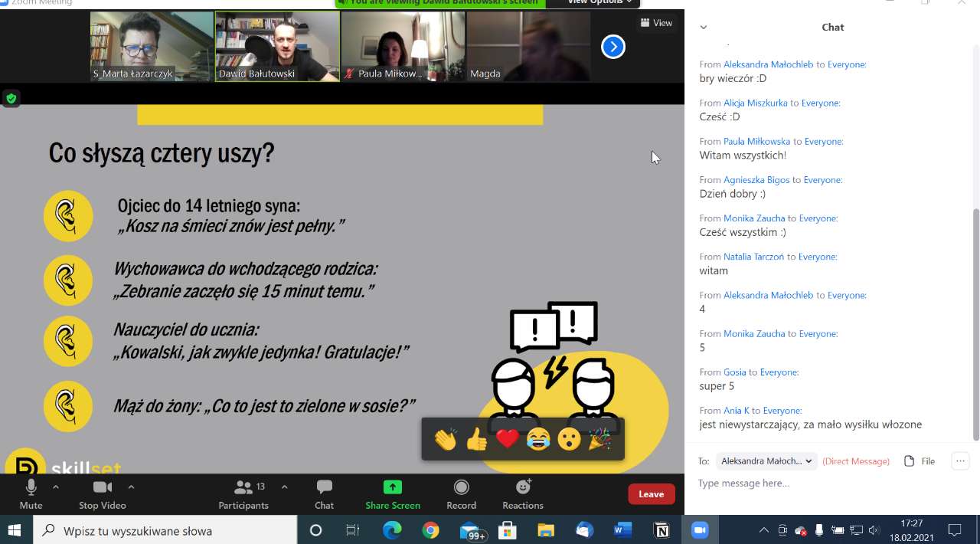Open the View layout menu
Viewport: 980px width, 544px height.
pyautogui.click(x=656, y=23)
